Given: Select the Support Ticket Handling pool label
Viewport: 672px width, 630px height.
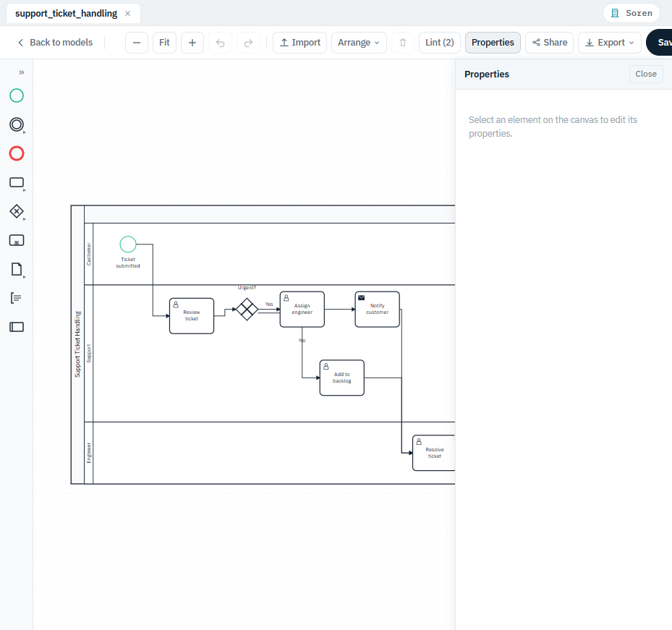Looking at the screenshot, I should click(77, 344).
